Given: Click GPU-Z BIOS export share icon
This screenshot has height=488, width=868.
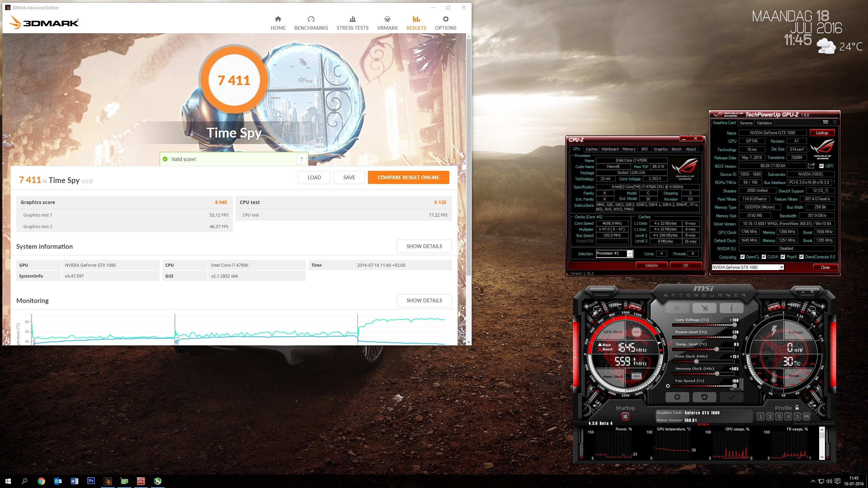Looking at the screenshot, I should 811,166.
